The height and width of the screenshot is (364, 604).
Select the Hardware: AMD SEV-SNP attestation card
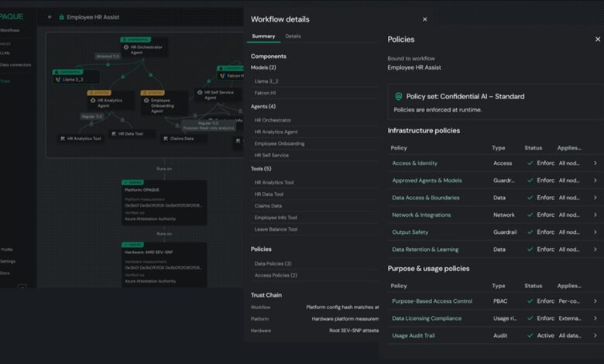tap(164, 265)
